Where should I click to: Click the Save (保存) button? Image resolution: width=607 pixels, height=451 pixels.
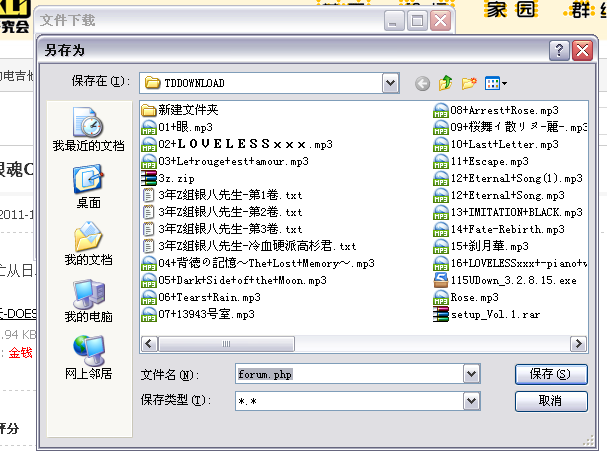pos(549,374)
